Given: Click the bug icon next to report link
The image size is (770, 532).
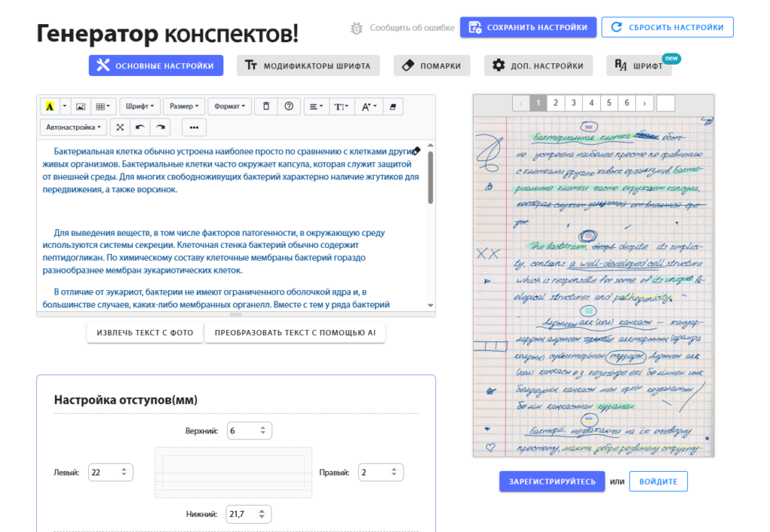Looking at the screenshot, I should pos(356,28).
